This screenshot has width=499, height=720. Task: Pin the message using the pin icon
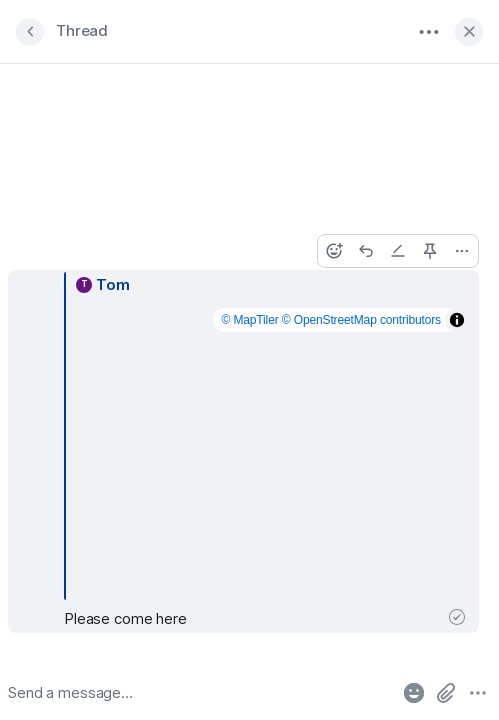tap(430, 251)
